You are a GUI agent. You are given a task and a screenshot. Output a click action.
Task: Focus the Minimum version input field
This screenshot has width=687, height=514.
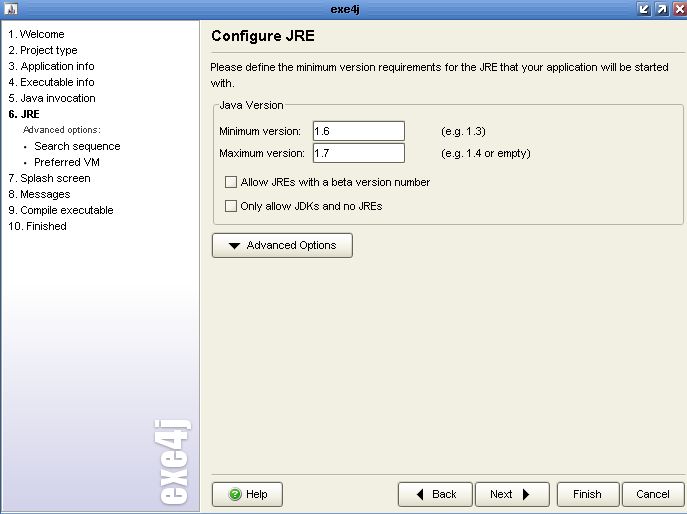pyautogui.click(x=359, y=131)
